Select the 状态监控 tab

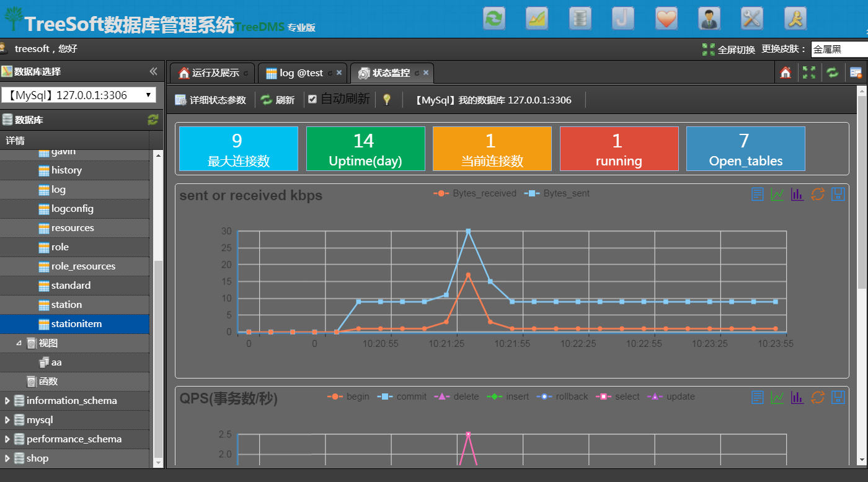point(392,73)
